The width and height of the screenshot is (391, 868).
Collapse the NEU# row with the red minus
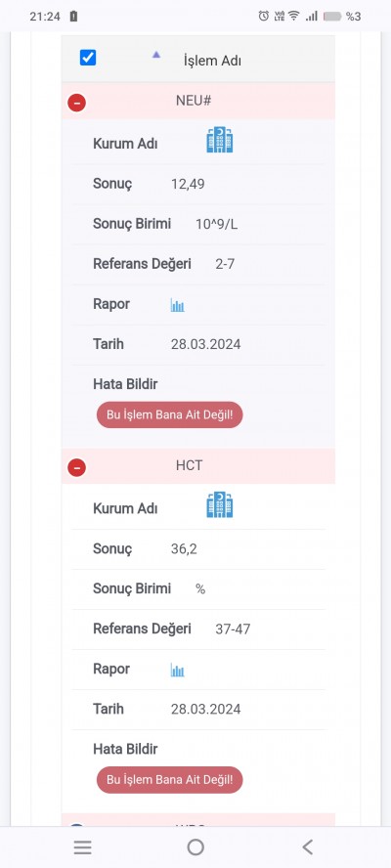click(76, 103)
